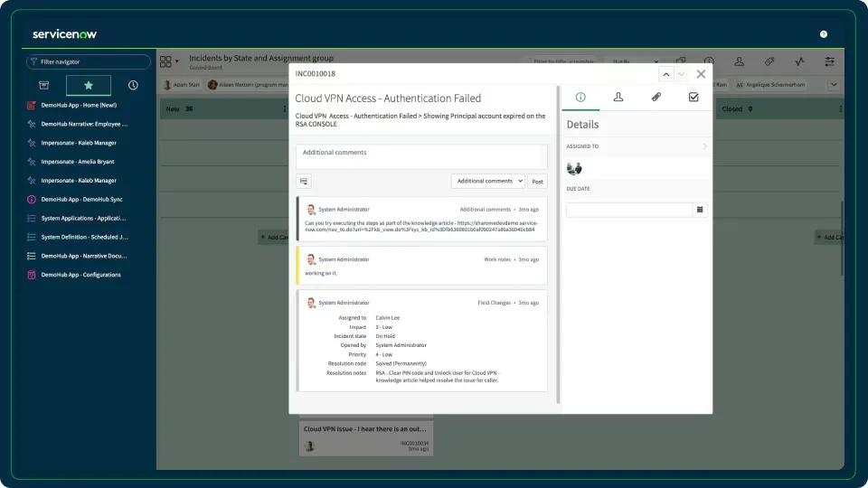Viewport: 868px width, 488px height.
Task: Open the Additional comments type dropdown
Action: point(487,181)
